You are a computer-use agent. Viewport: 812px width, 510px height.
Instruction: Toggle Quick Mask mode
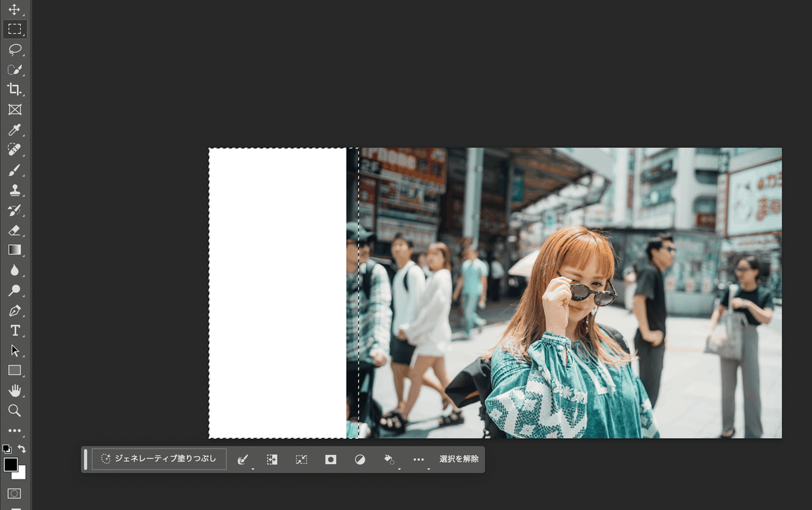14,494
